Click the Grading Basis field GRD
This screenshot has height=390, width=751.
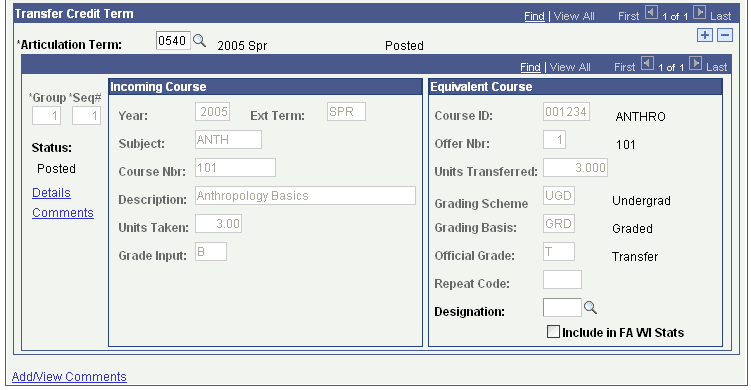click(559, 224)
